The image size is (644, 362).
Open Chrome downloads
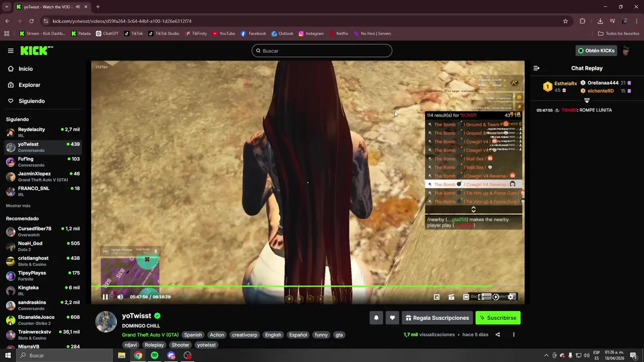coord(600,21)
